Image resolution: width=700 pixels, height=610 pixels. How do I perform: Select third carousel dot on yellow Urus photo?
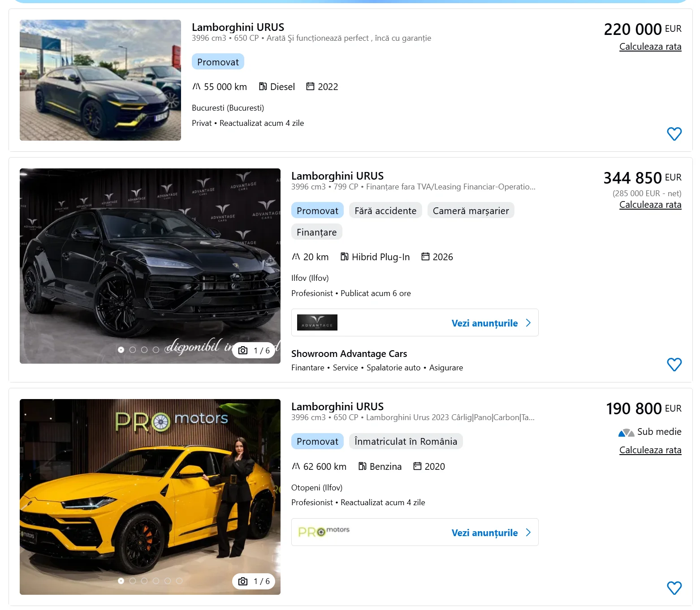(x=144, y=581)
